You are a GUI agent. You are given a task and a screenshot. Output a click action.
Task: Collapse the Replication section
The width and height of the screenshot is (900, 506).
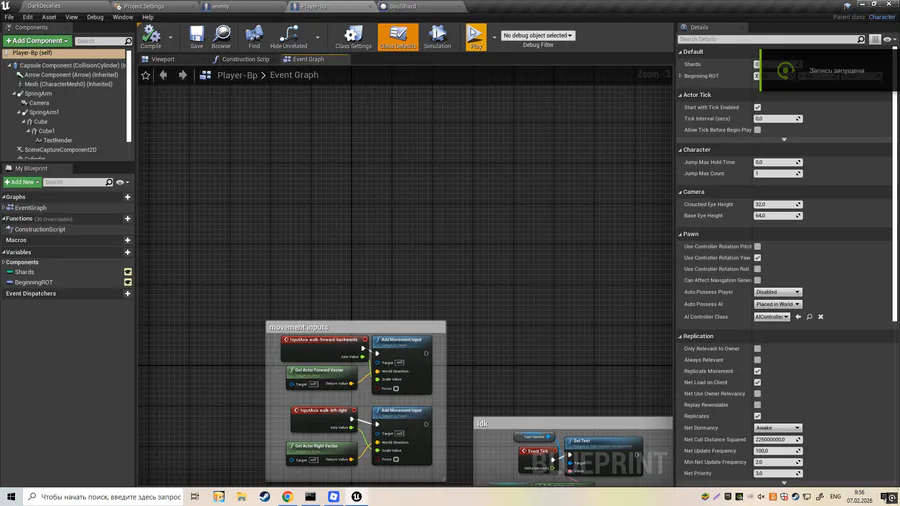coord(681,337)
